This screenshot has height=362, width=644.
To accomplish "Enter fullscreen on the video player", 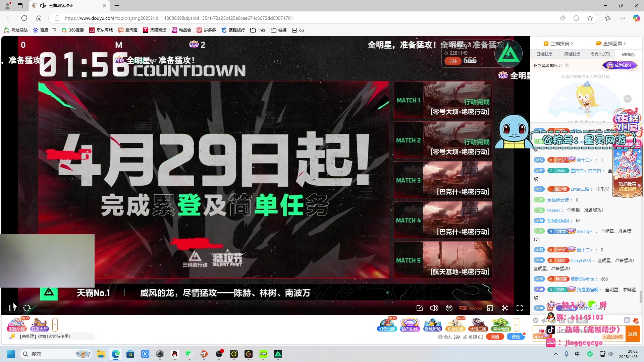I will pos(520,308).
